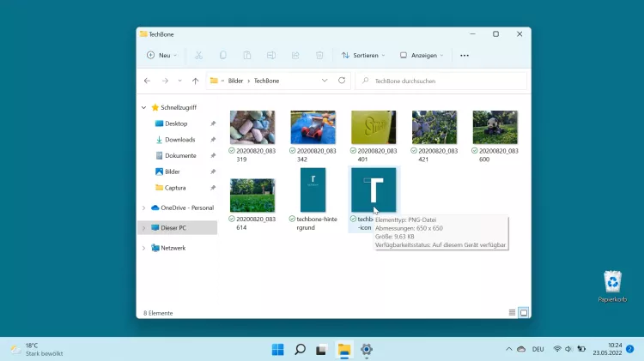Image resolution: width=644 pixels, height=361 pixels.
Task: Click the Rename icon in toolbar
Action: coord(271,56)
